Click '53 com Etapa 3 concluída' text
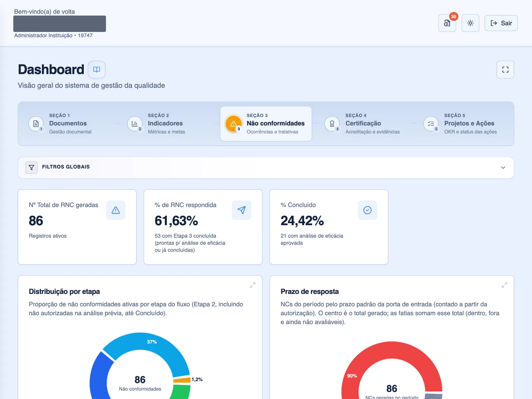Screen dimensions: 532x399 (x=185, y=236)
